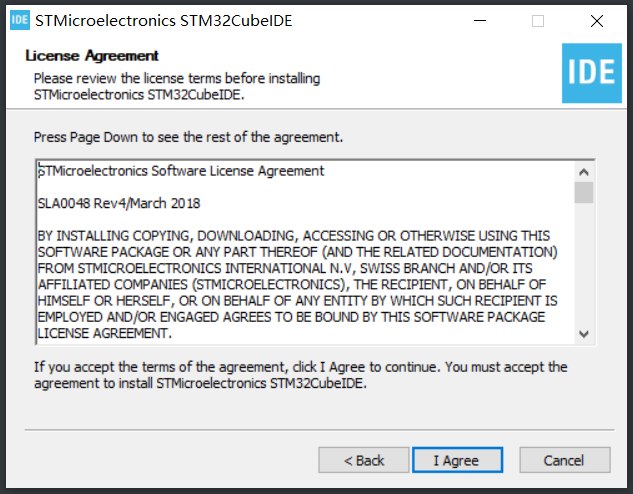Cancel the STM32CubeIDE installation

pos(565,460)
